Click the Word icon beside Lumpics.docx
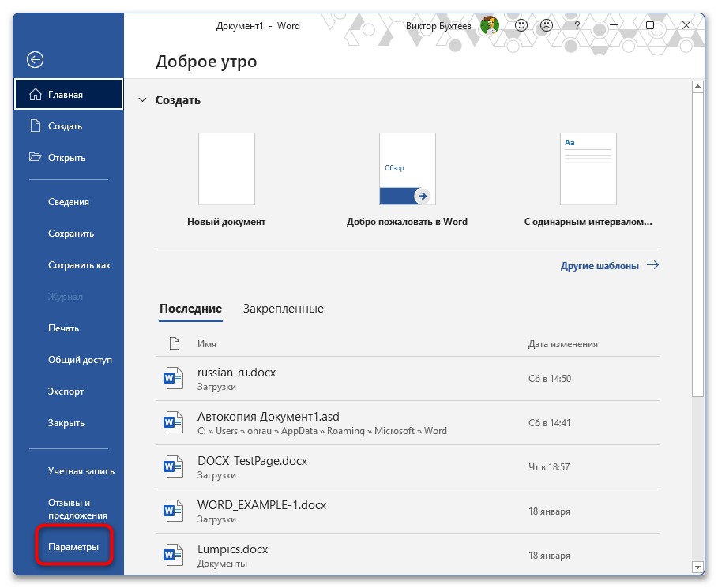 173,554
